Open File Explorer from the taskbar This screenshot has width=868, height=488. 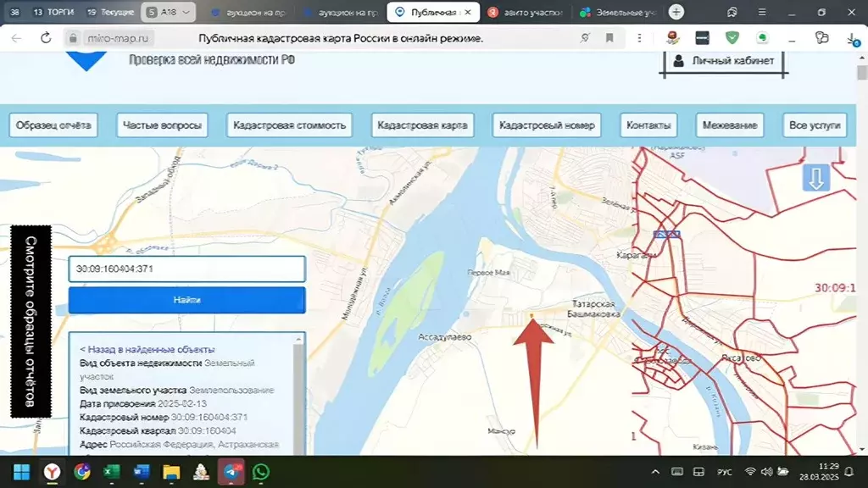(x=171, y=472)
